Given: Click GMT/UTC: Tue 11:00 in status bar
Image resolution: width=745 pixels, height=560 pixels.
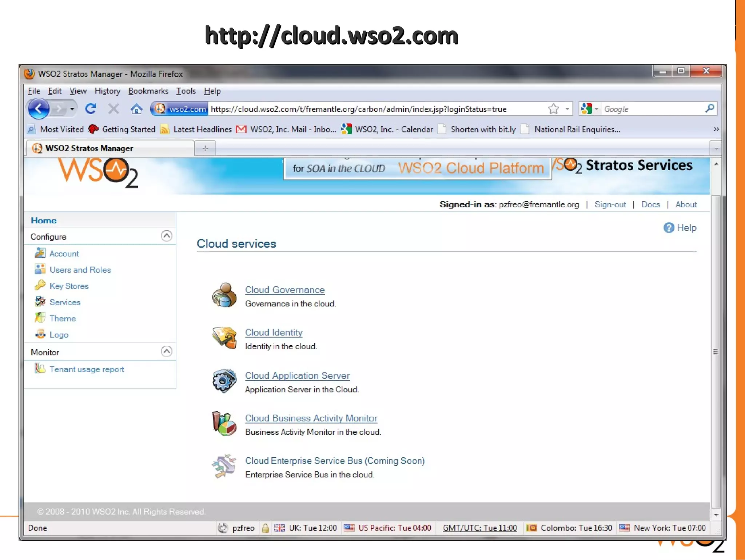Looking at the screenshot, I should tap(479, 528).
